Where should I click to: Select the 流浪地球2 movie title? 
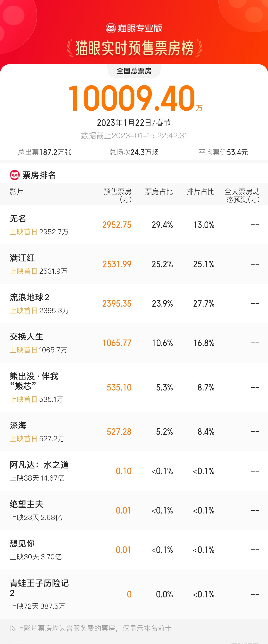coord(29,297)
